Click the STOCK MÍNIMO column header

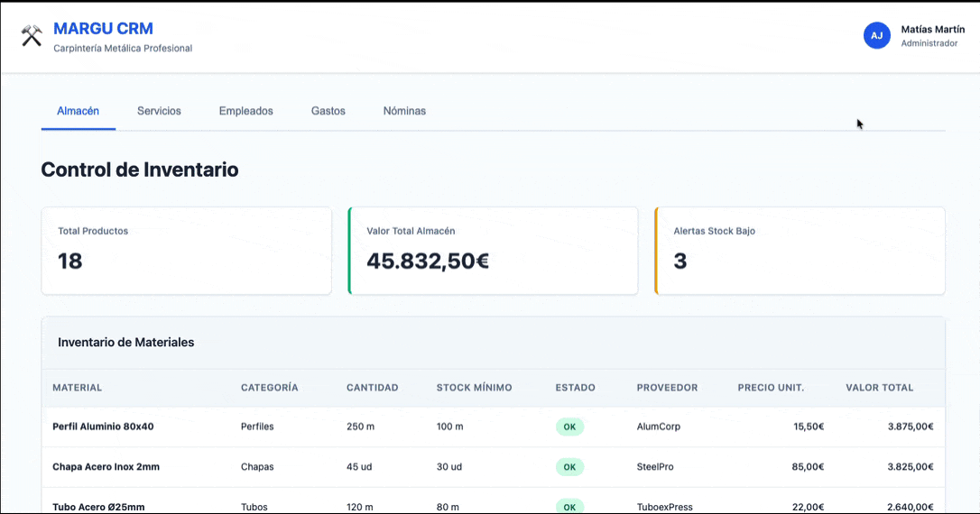475,387
